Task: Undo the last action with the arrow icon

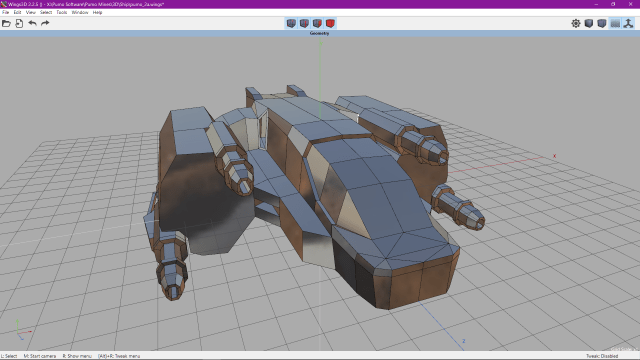Action: 32,23
